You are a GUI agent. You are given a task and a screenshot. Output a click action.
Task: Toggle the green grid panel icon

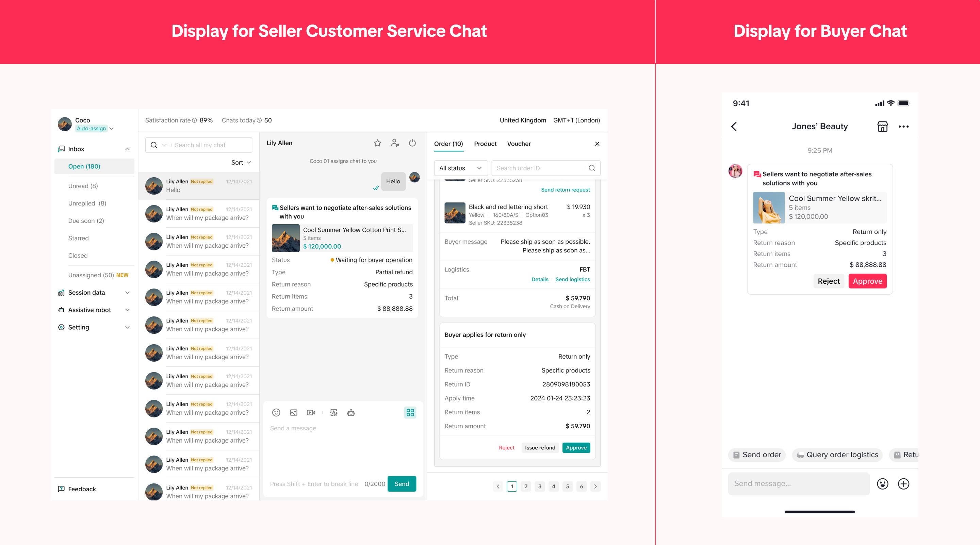(410, 413)
